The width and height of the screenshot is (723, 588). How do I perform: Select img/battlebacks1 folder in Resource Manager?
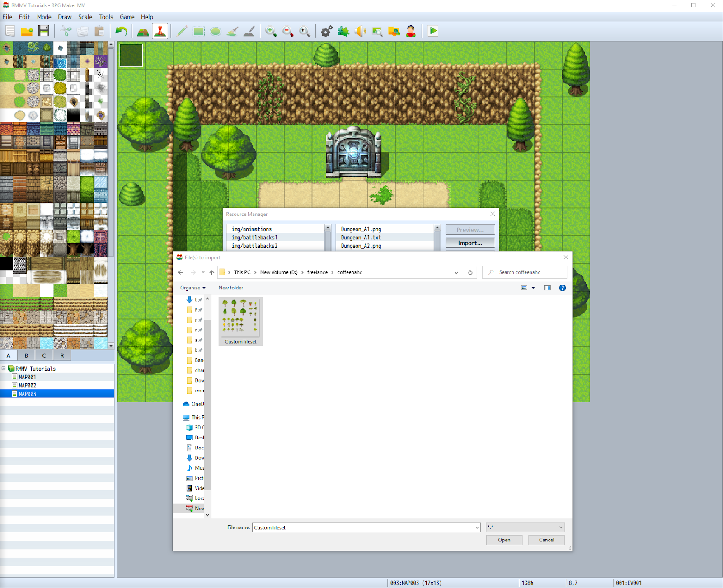(x=275, y=237)
